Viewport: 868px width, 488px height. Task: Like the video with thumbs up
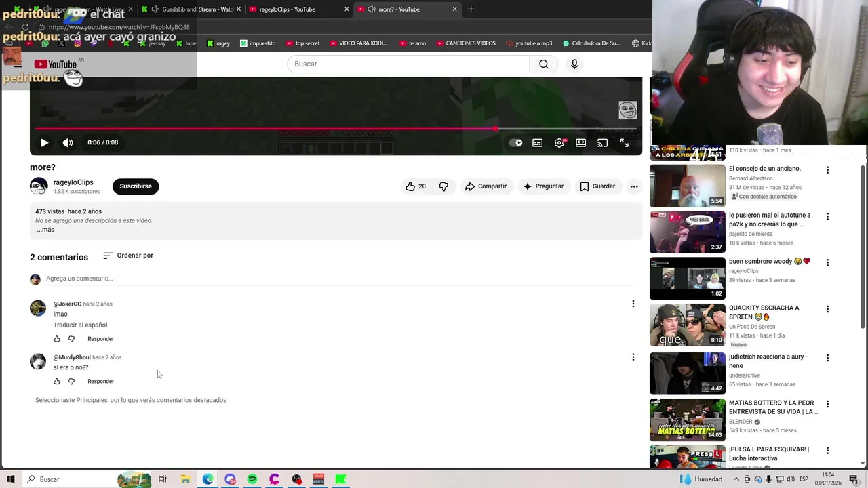point(416,186)
